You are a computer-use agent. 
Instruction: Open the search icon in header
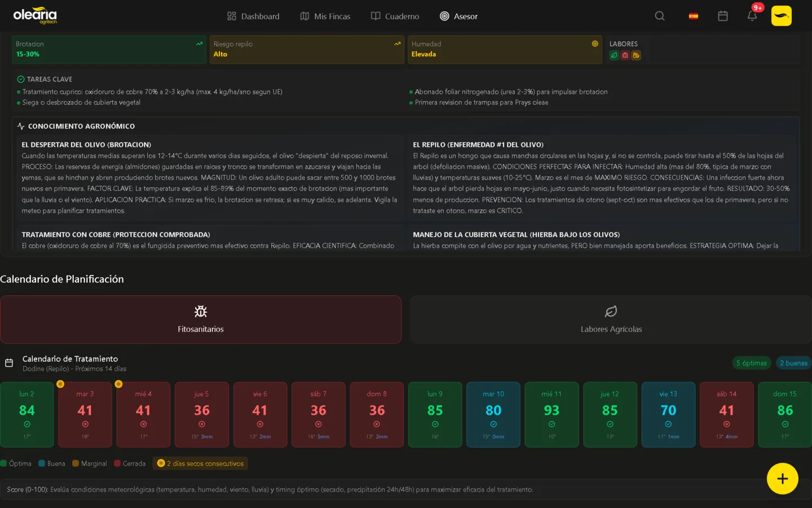[659, 16]
